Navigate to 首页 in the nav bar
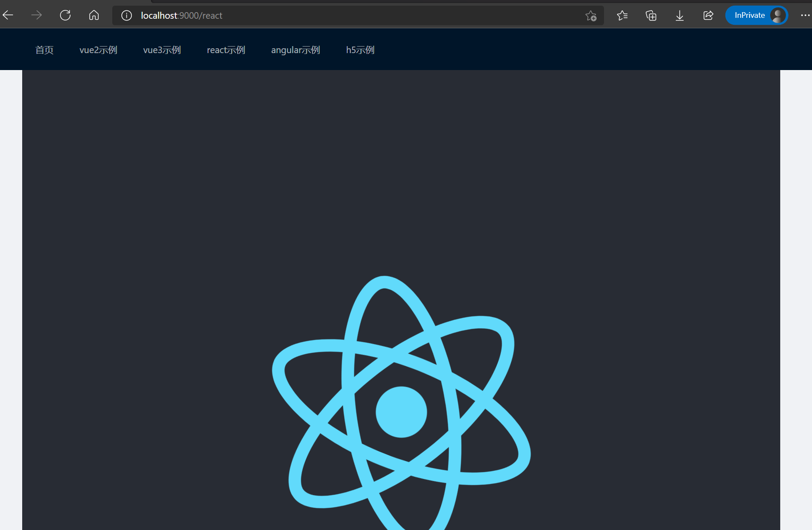The image size is (812, 530). tap(44, 50)
